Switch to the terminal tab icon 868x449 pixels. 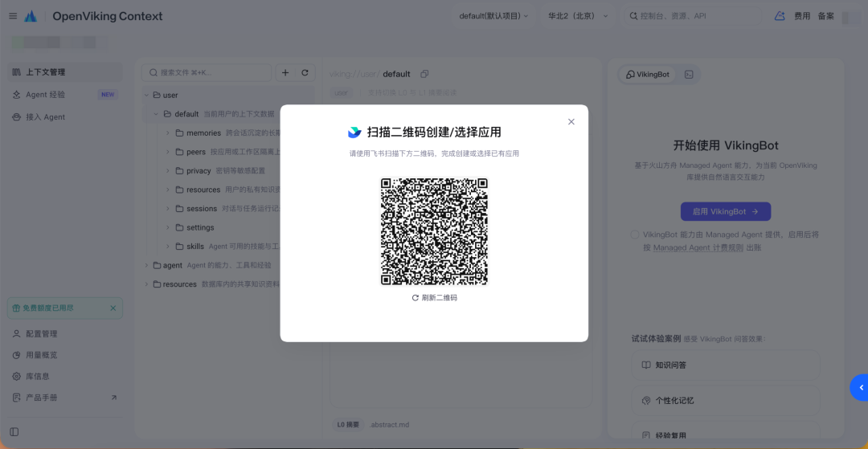[x=689, y=74]
